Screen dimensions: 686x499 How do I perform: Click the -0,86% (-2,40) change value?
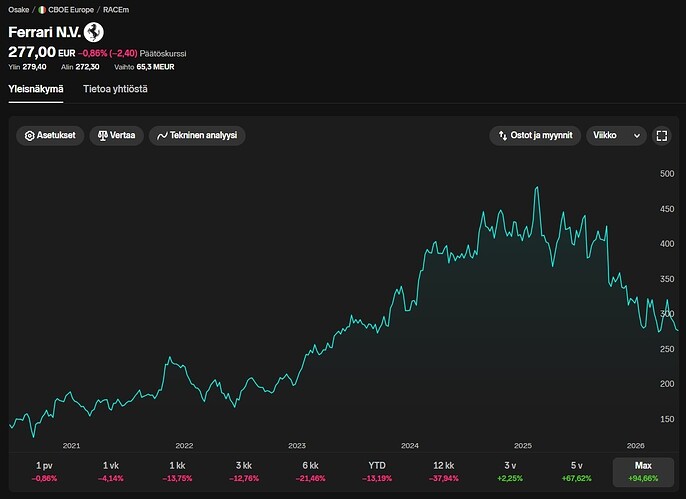point(108,53)
